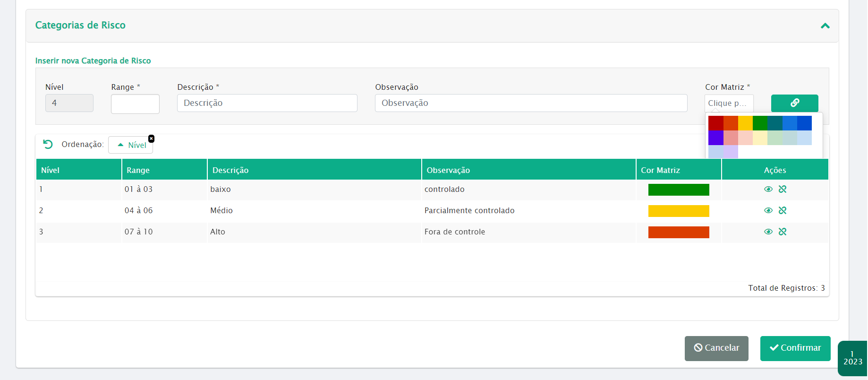View details of the 'Alto' row
Viewport: 868px width, 380px height.
pos(768,232)
